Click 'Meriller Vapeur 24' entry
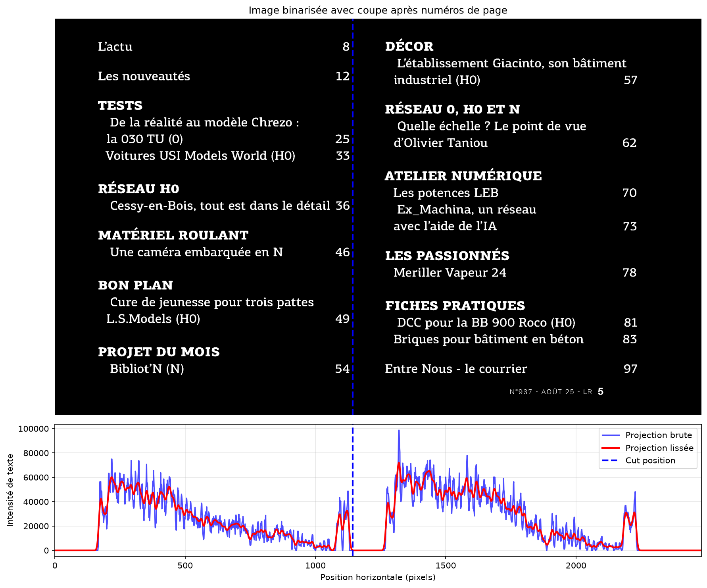 click(x=450, y=273)
